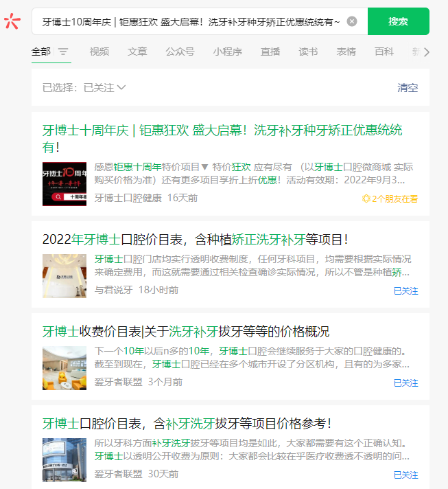Click 2个朋友在看 indicator
Screen dimensions: 448x489
[390, 198]
